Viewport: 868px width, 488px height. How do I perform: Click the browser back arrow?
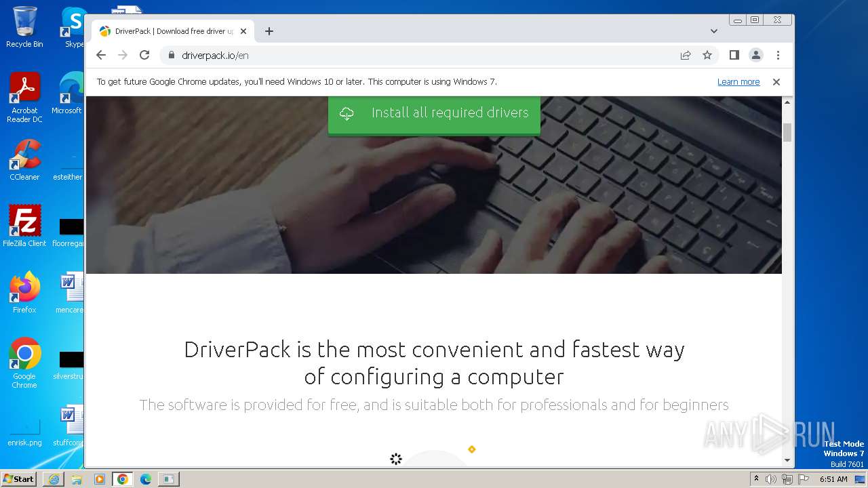pyautogui.click(x=101, y=55)
